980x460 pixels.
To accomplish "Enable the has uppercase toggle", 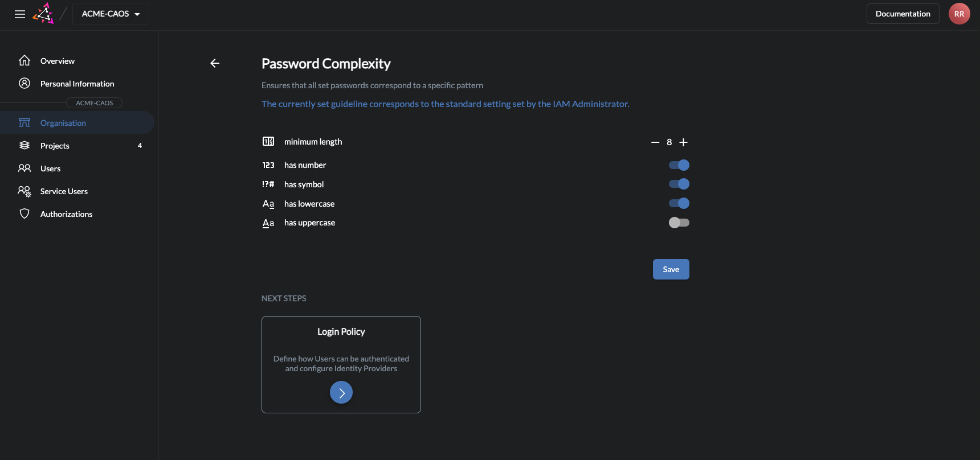I will click(x=679, y=223).
